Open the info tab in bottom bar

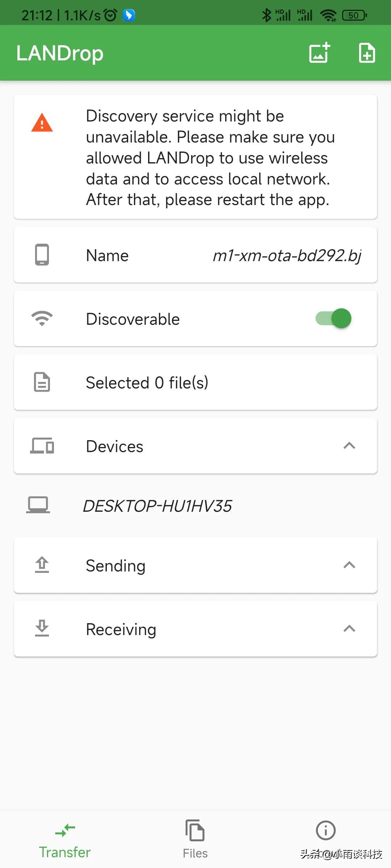pyautogui.click(x=325, y=831)
